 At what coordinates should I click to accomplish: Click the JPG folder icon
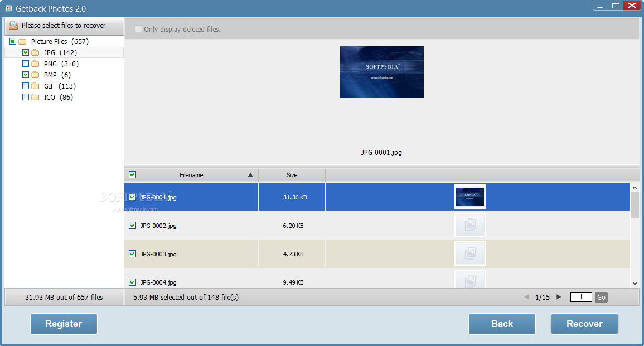(35, 52)
